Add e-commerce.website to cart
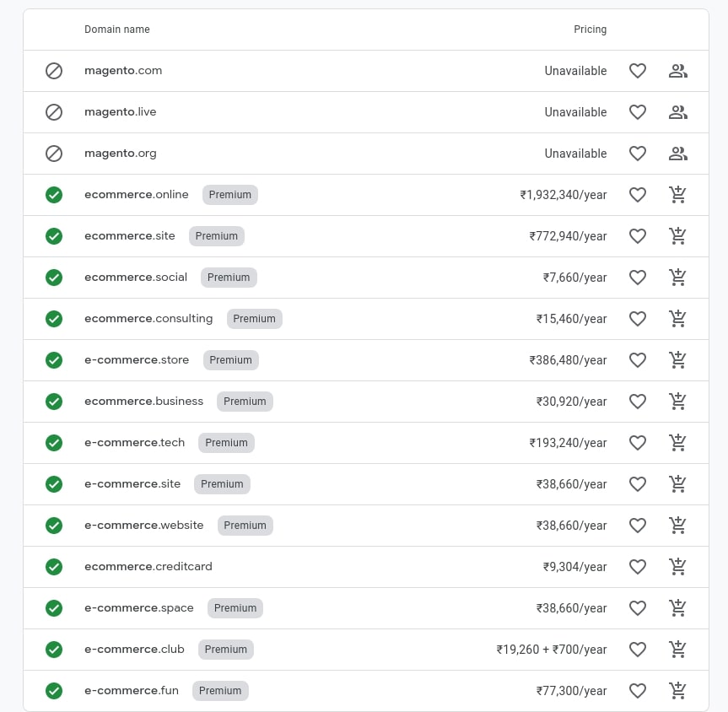The height and width of the screenshot is (712, 728). coord(678,526)
